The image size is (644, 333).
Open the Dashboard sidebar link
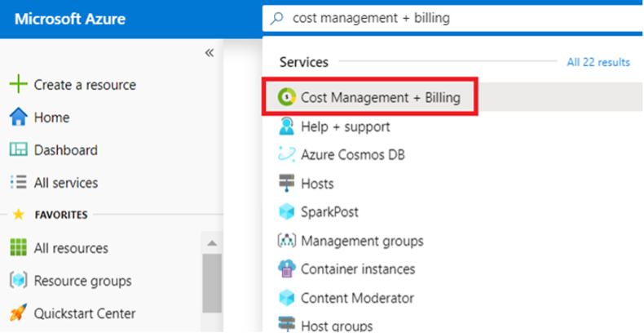coord(66,149)
